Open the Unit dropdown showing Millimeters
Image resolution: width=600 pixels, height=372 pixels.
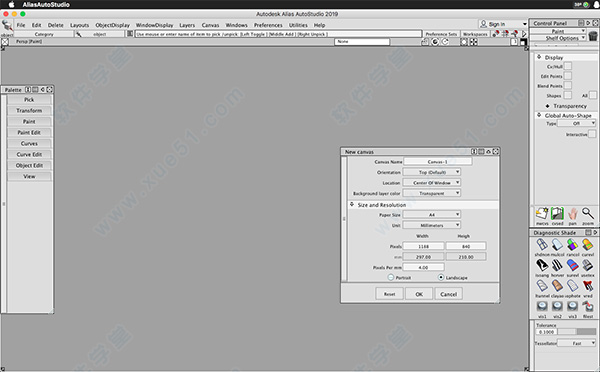point(432,225)
